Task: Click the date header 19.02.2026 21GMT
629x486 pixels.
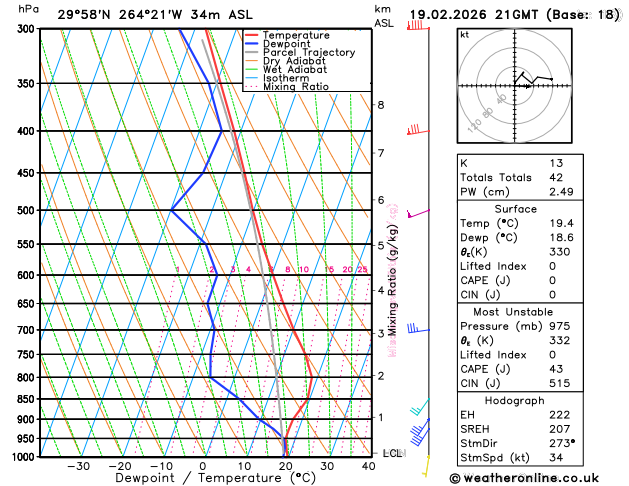Action: point(474,15)
